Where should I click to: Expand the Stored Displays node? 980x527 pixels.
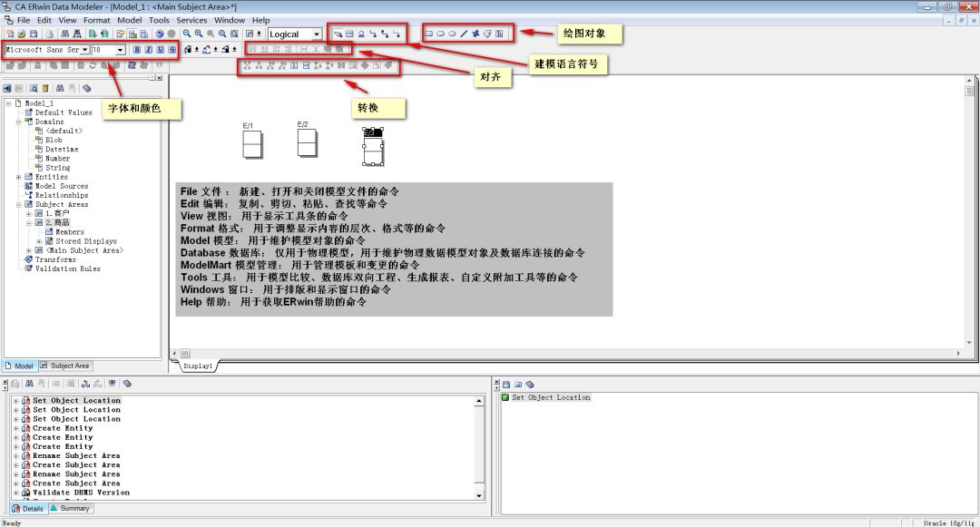click(x=39, y=241)
